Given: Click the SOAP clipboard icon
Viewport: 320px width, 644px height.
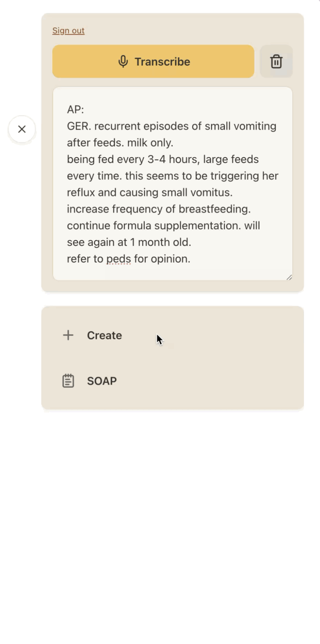Looking at the screenshot, I should click(68, 381).
